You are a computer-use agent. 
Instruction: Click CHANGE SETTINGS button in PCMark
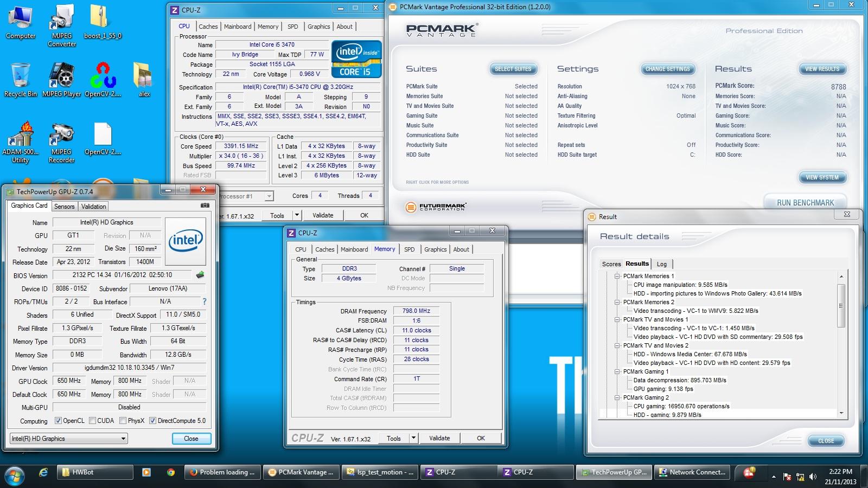[x=667, y=69]
